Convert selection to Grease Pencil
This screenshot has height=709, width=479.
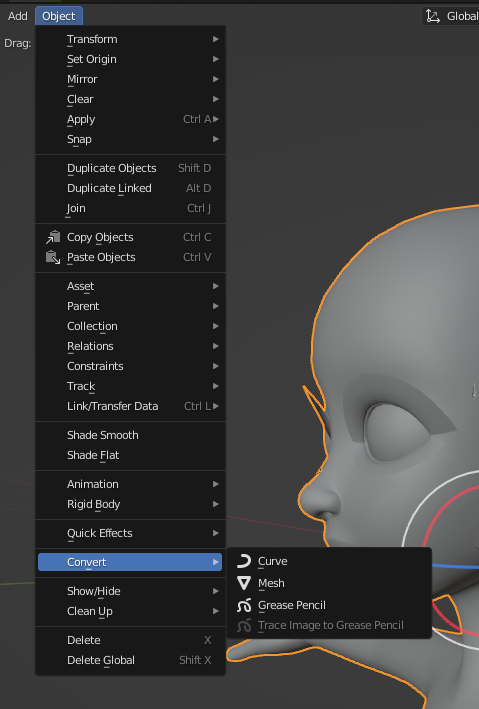329,605
